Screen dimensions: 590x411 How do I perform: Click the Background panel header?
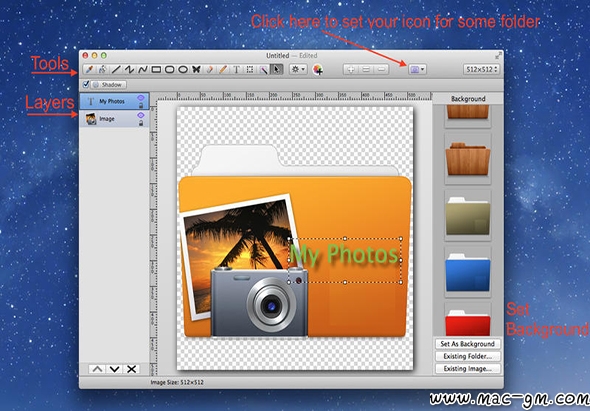click(468, 99)
